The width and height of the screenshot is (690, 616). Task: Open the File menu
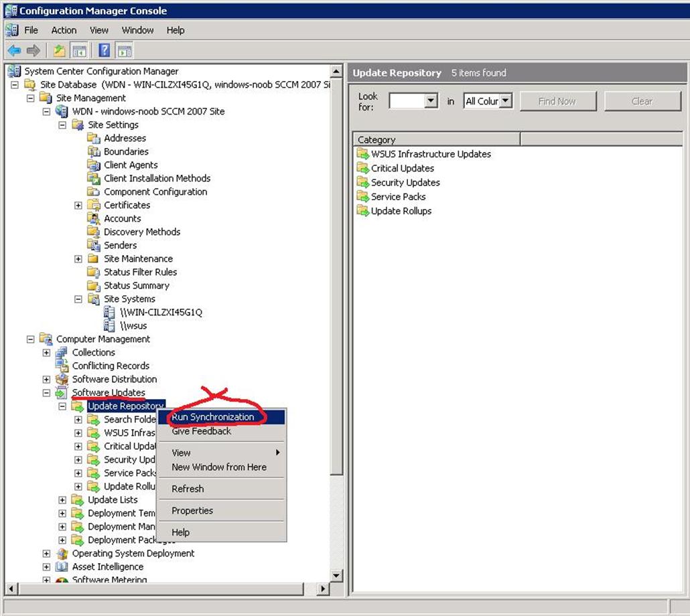pyautogui.click(x=31, y=30)
